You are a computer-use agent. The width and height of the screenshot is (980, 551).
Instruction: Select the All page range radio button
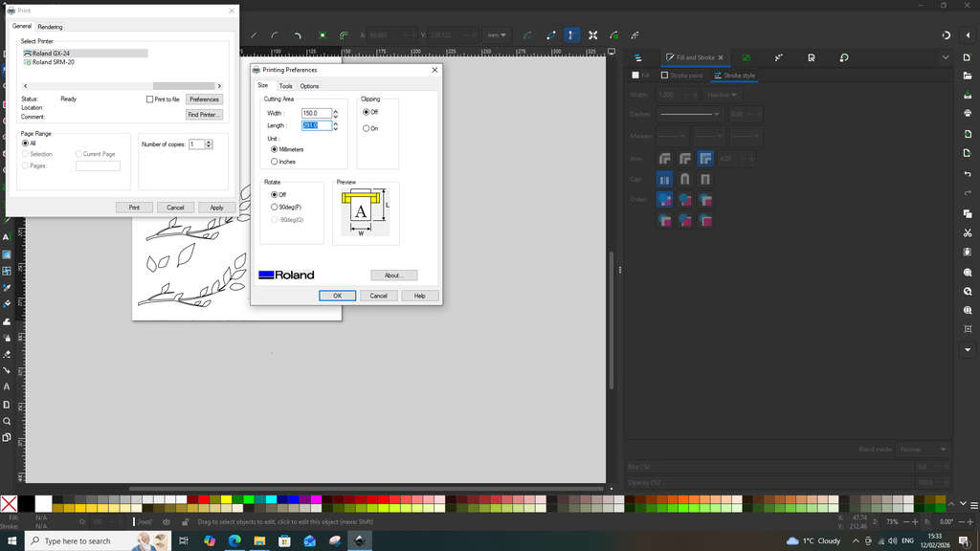pos(26,143)
